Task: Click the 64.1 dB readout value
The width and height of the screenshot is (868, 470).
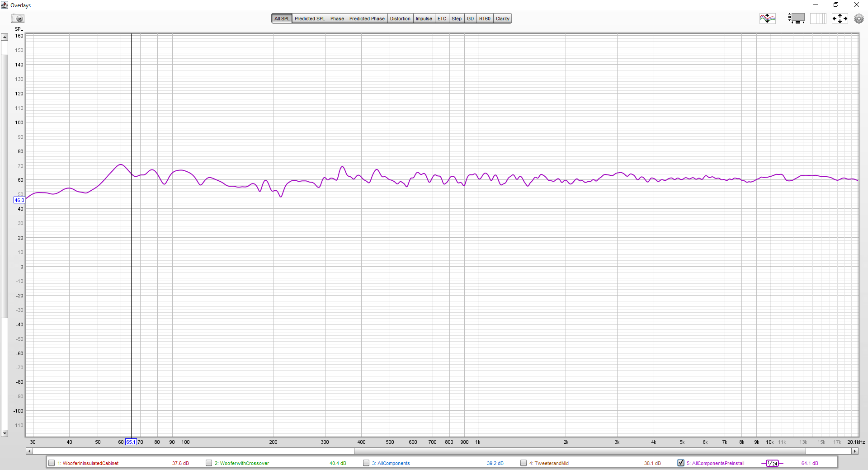Action: (x=810, y=463)
